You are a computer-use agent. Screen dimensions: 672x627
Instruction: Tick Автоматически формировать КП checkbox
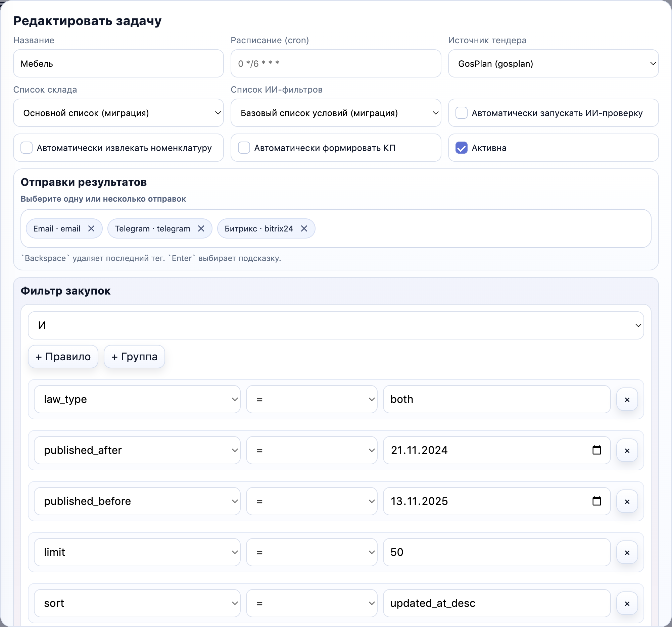(x=244, y=148)
